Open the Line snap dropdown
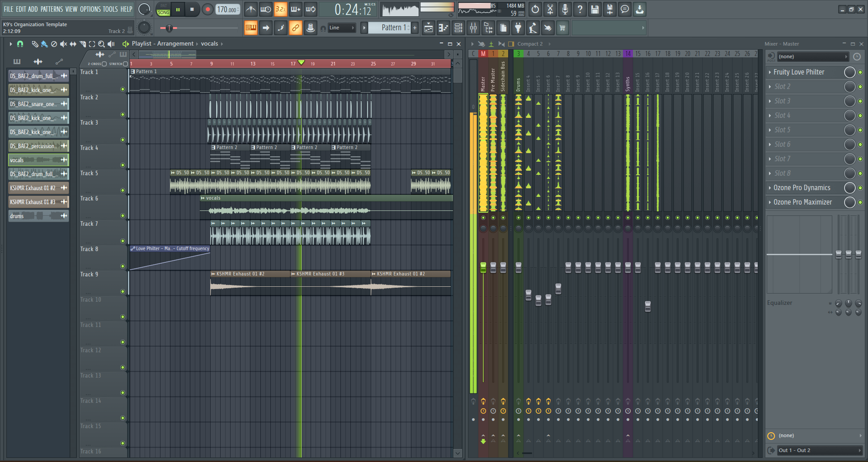 pyautogui.click(x=342, y=28)
